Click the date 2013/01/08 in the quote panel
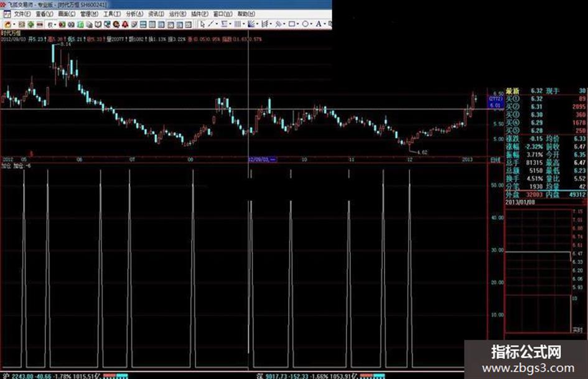 pos(520,202)
